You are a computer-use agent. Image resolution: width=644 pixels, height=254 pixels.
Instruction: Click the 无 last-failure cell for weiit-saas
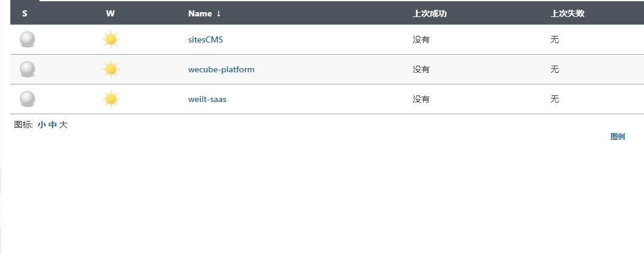(554, 100)
